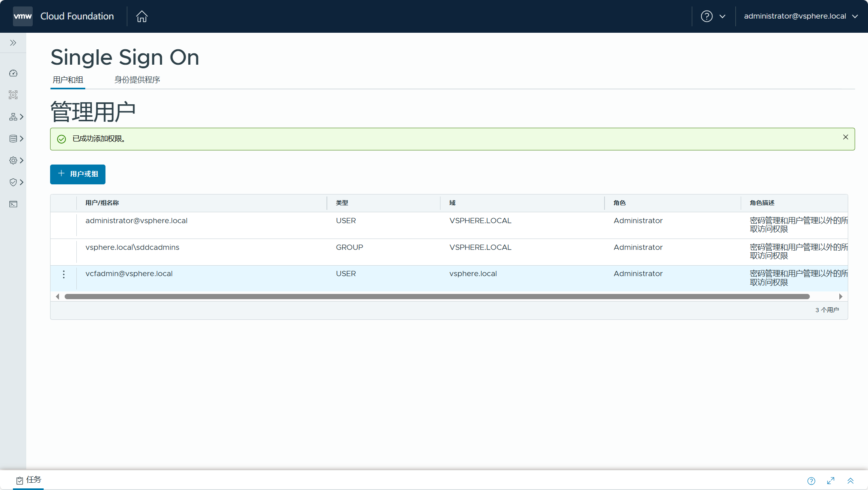The width and height of the screenshot is (868, 490).
Task: Expand the tasks panel double chevron
Action: [x=851, y=481]
